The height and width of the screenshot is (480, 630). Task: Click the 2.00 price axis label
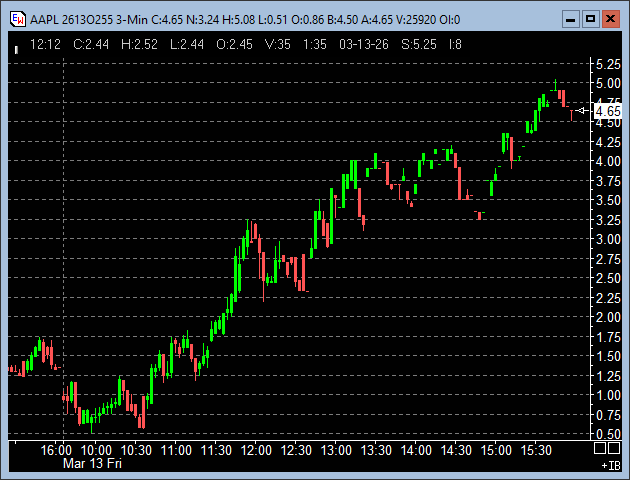[607, 317]
